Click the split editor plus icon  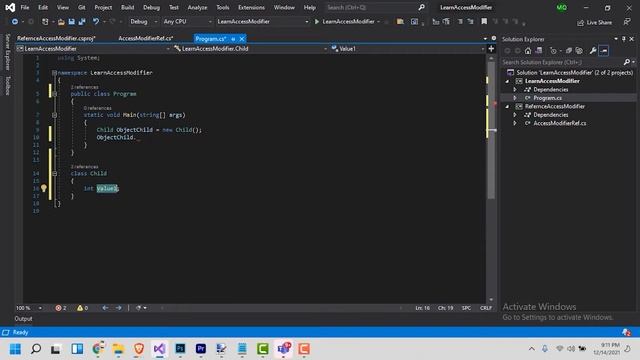point(491,49)
